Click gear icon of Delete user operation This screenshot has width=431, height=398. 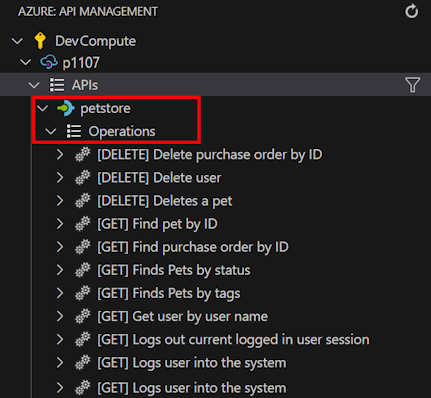point(83,178)
